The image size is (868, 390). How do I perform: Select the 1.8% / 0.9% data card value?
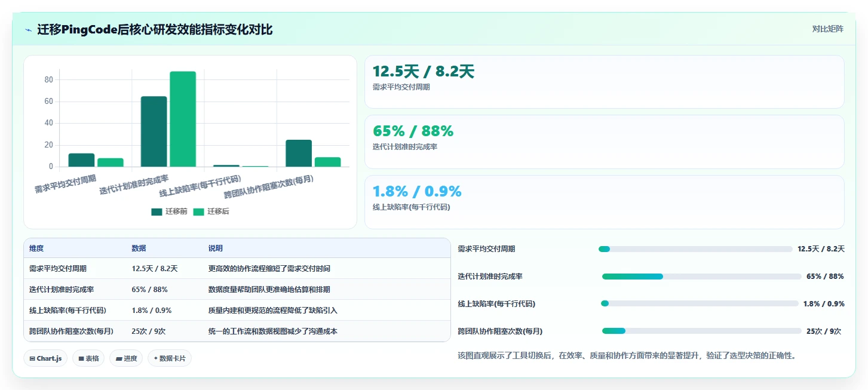pyautogui.click(x=417, y=191)
